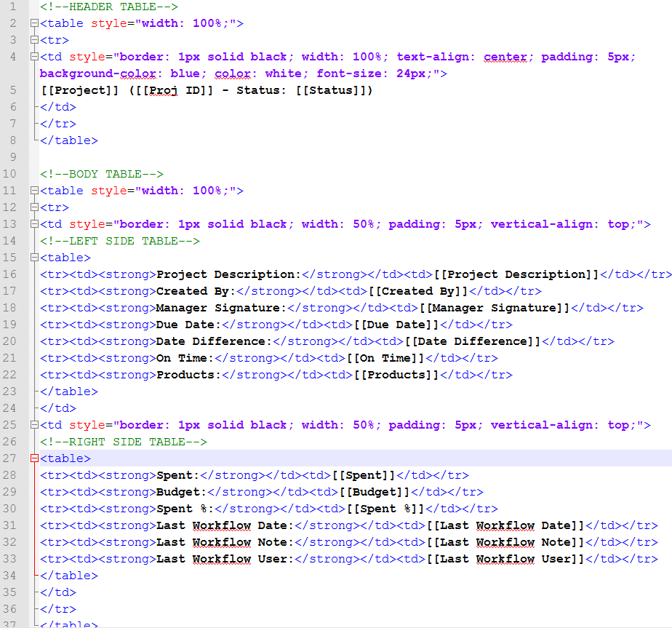Click the [[Last Workflow User]] placeholder

tap(505, 559)
